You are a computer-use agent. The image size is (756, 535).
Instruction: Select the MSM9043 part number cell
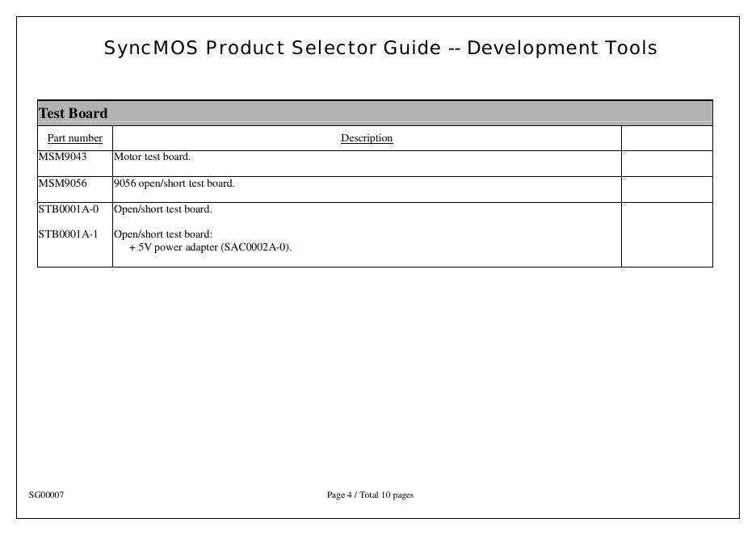(63, 157)
